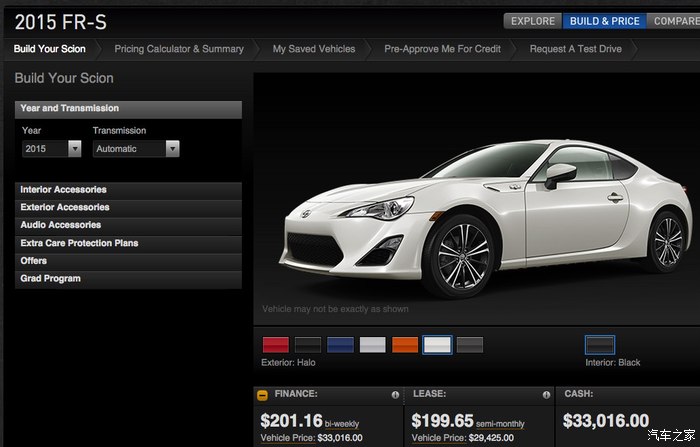Open My Saved Vehicles
Image resolution: width=700 pixels, height=447 pixels.
[312, 49]
